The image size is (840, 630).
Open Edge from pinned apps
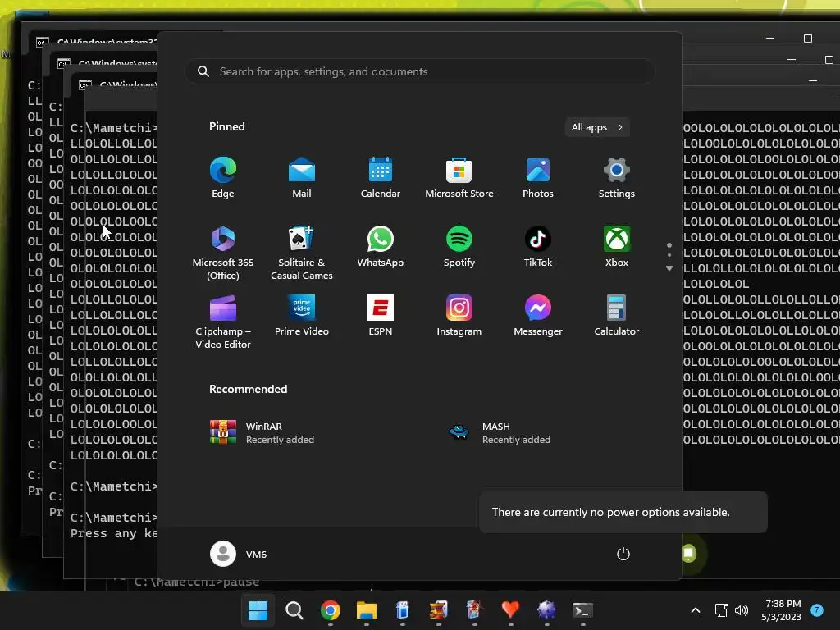[x=223, y=178]
